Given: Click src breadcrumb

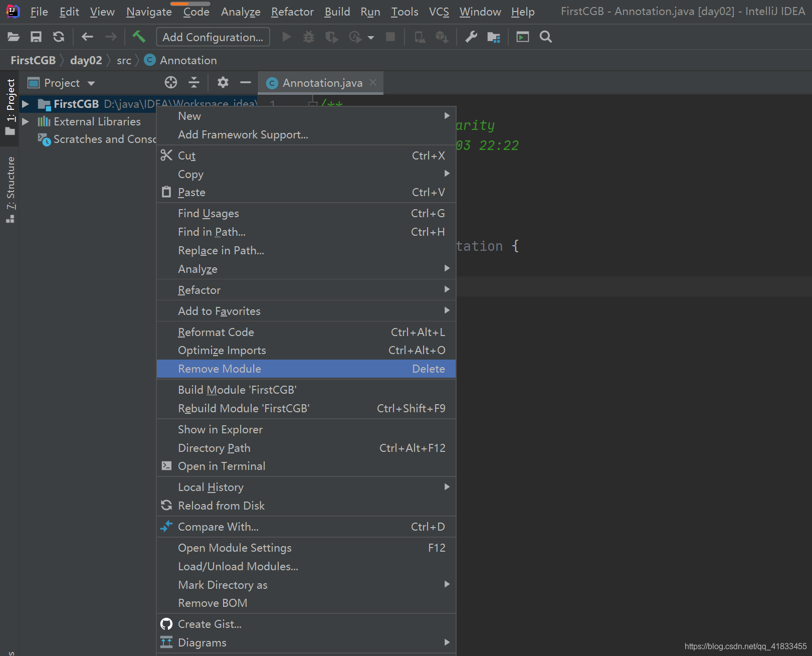Looking at the screenshot, I should 124,60.
